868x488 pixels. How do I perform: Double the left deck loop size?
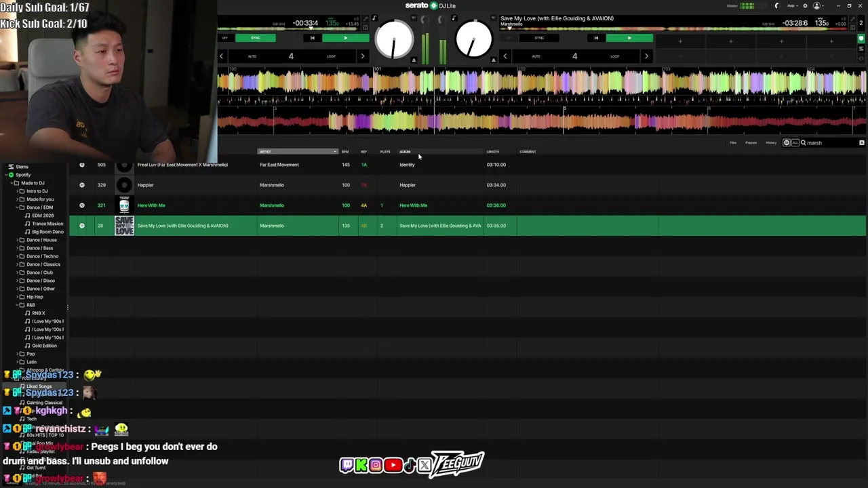point(362,56)
